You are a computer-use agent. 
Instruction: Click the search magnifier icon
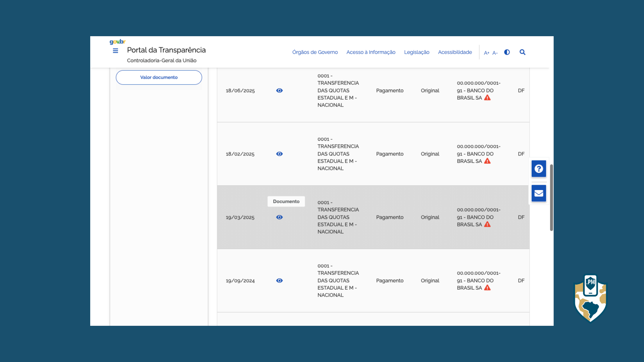click(x=522, y=52)
